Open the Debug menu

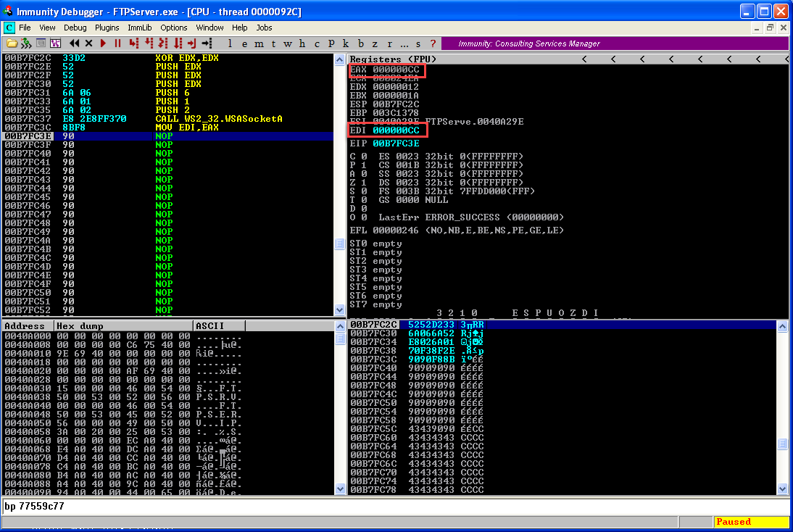pos(75,28)
